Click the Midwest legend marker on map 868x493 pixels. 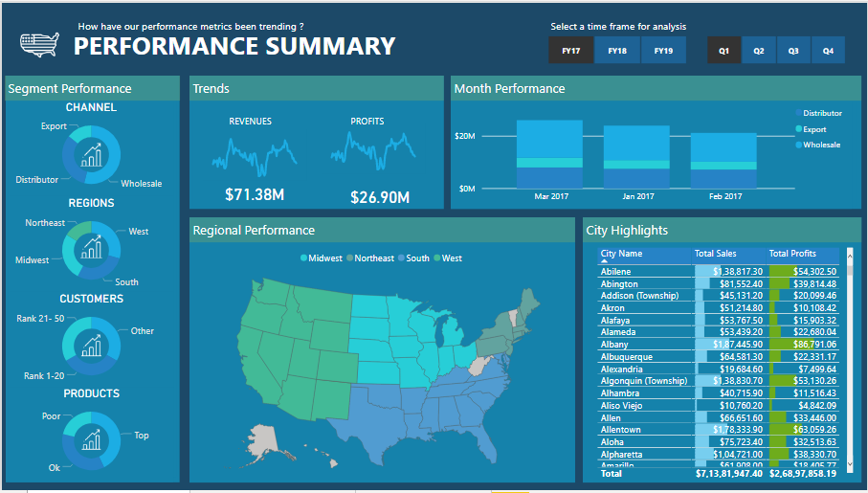303,258
